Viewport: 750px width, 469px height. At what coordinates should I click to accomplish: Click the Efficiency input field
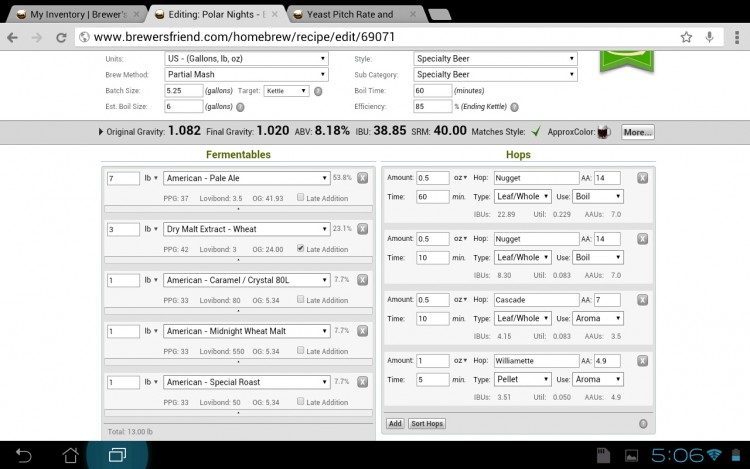(432, 107)
